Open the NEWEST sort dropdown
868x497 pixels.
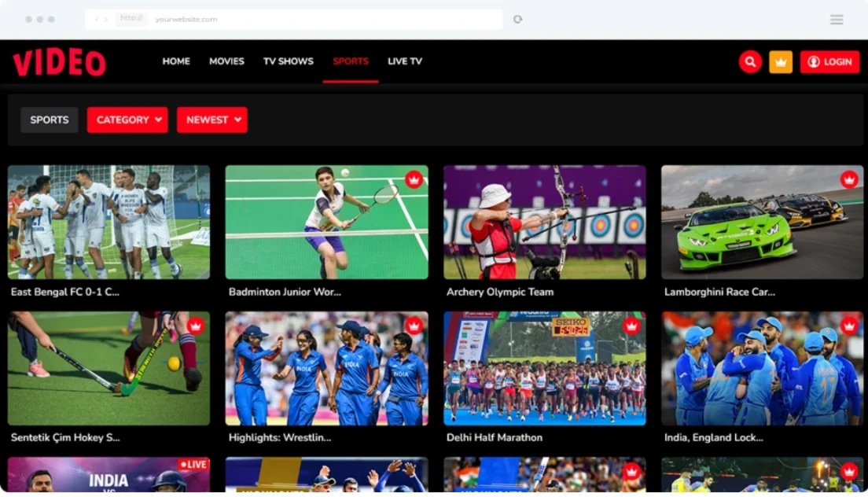[211, 120]
